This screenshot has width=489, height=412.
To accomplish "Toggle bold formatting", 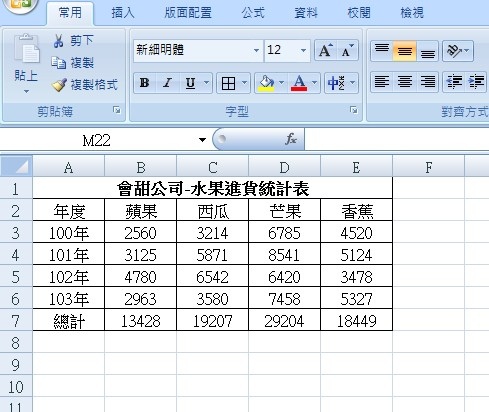I will (x=145, y=83).
